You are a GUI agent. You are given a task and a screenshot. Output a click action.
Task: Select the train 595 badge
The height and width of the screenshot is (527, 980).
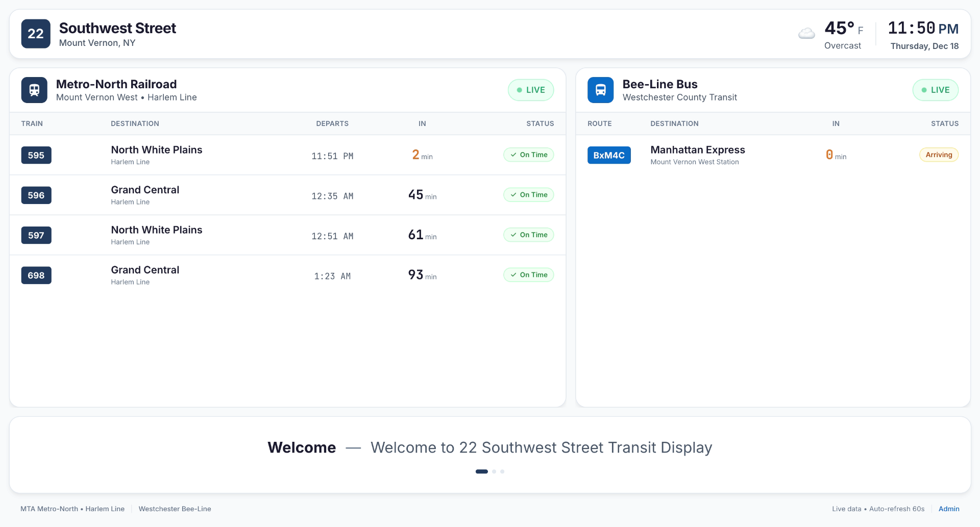click(x=36, y=155)
